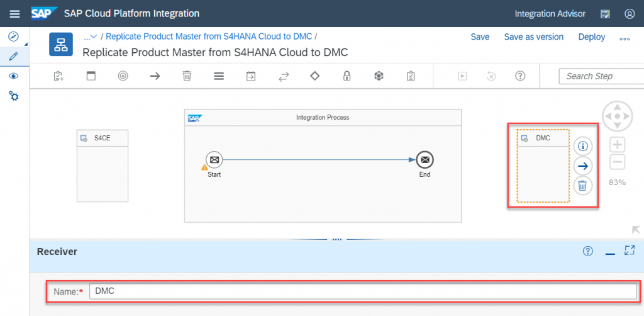The width and height of the screenshot is (644, 316).
Task: Click the Delete trash toolbar icon
Action: 187,76
